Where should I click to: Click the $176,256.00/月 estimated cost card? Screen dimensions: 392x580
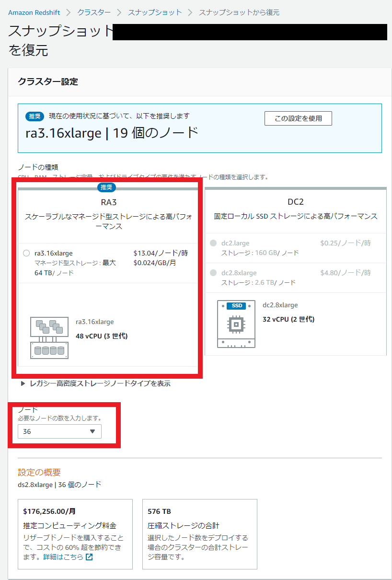[75, 534]
